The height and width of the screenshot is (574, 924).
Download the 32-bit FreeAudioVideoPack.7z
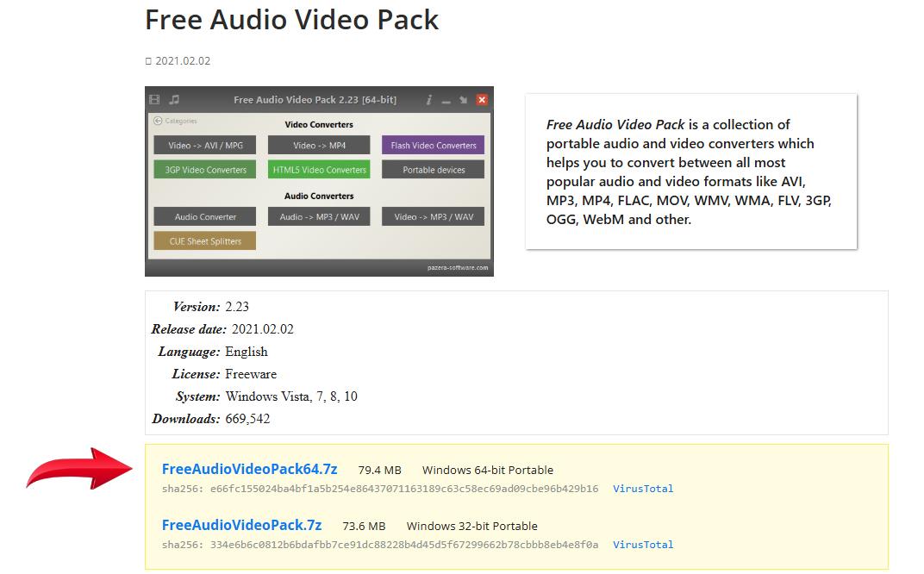(x=241, y=526)
